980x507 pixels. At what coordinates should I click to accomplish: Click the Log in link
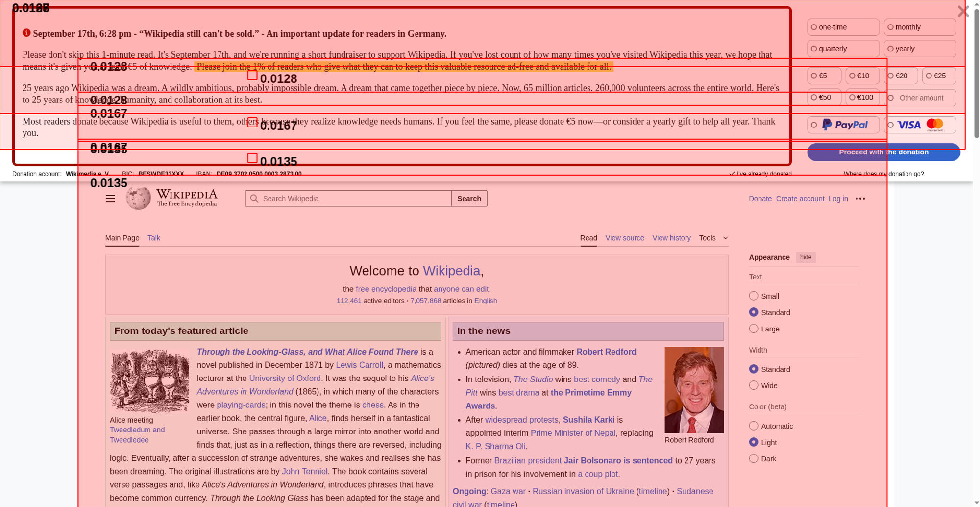click(838, 199)
